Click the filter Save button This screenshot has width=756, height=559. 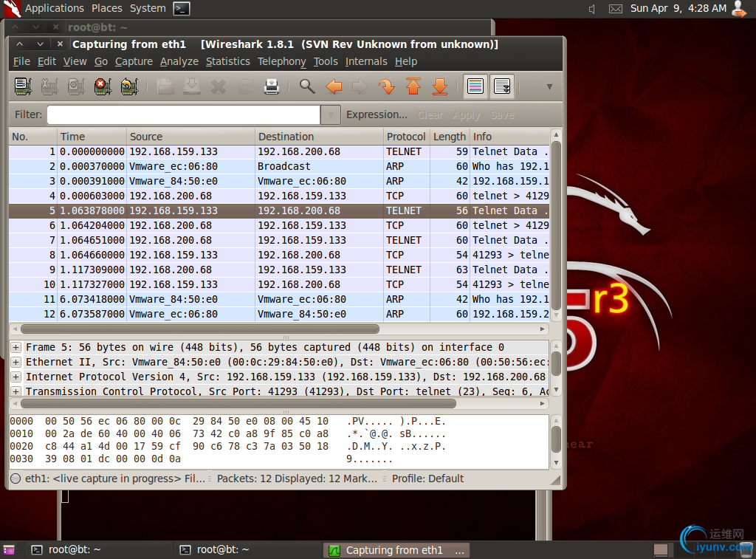(502, 114)
